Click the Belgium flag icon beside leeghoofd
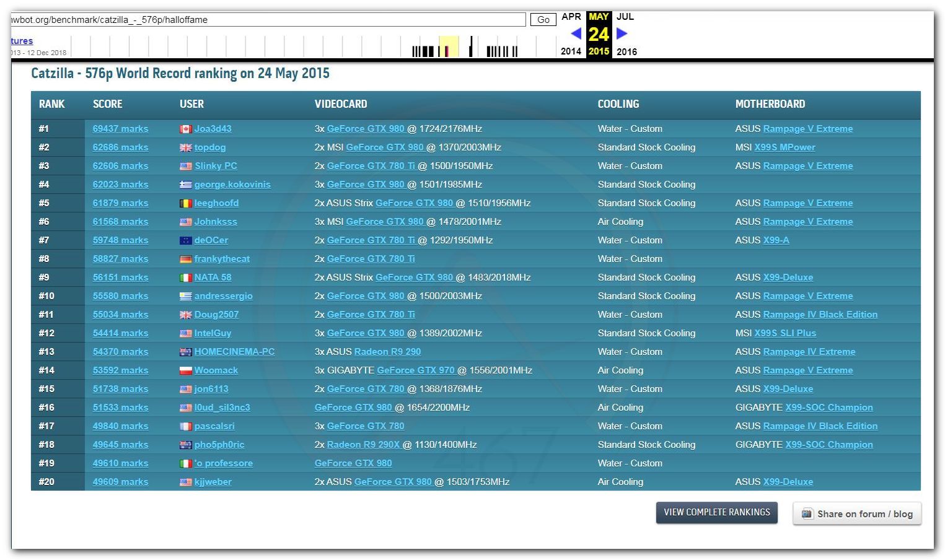Image resolution: width=945 pixels, height=560 pixels. [x=185, y=203]
